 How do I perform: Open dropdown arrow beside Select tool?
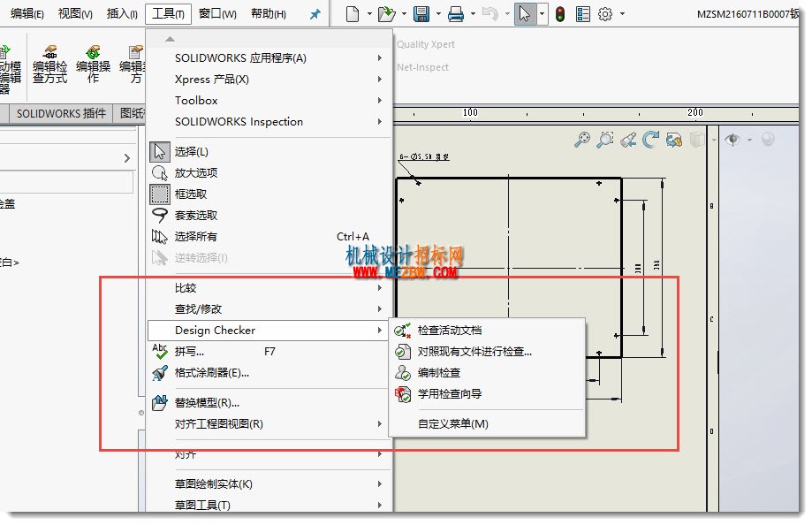542,14
